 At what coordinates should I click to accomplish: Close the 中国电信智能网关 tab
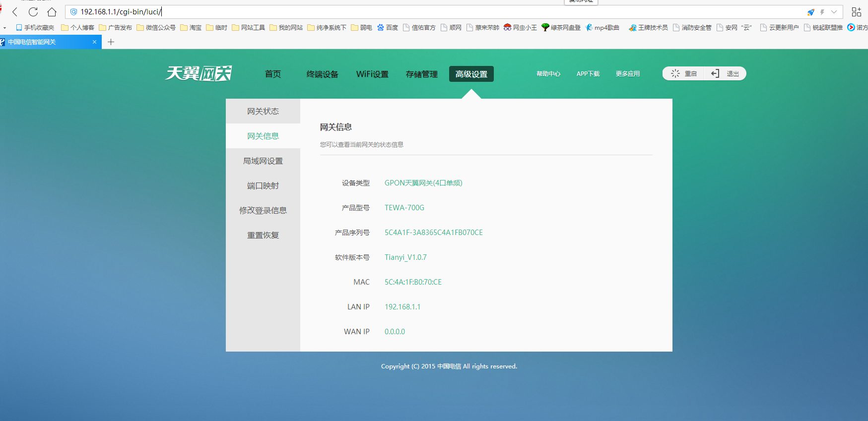click(x=94, y=42)
